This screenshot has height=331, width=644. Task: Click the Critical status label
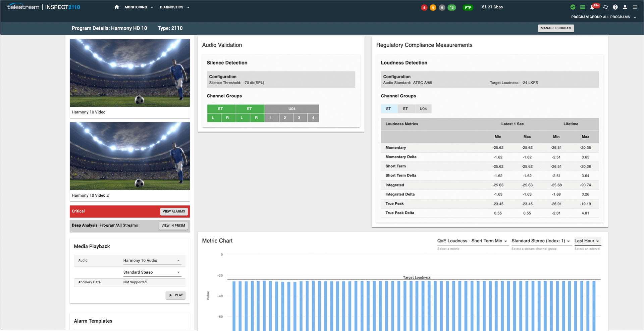pyautogui.click(x=78, y=211)
